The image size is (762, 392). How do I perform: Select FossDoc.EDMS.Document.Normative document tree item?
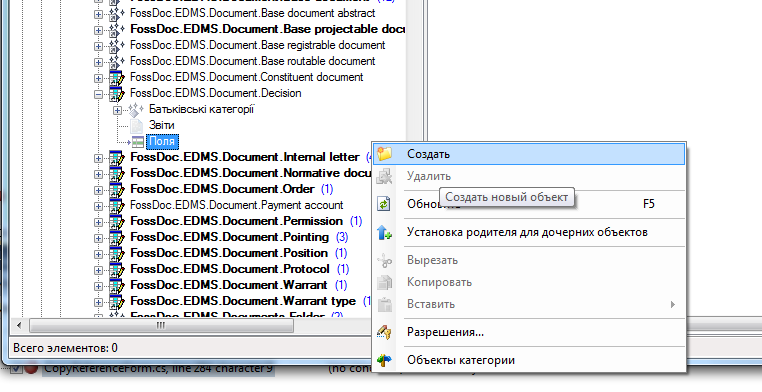coord(251,173)
